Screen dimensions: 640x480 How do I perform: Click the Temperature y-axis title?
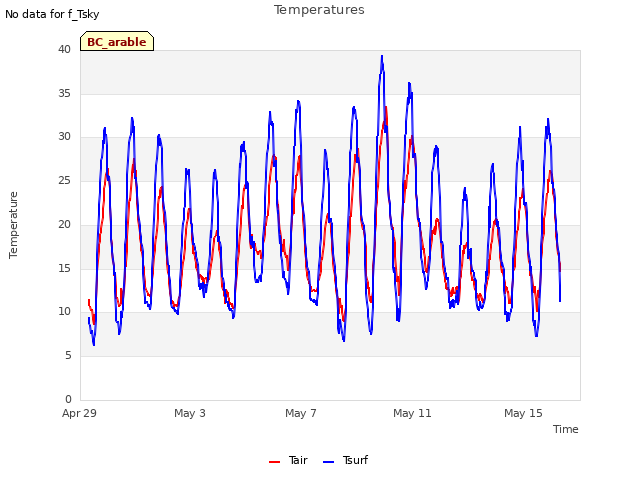13,225
